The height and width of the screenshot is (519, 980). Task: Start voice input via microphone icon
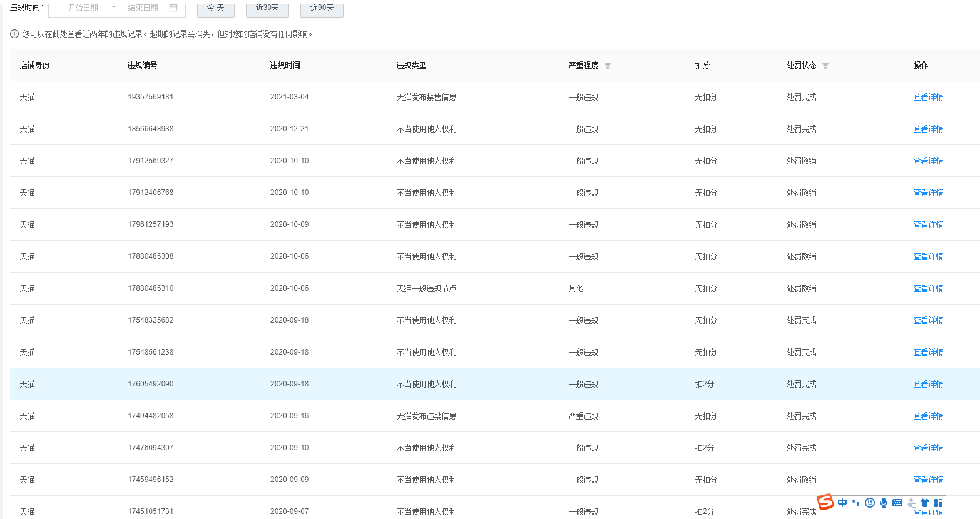tap(884, 503)
